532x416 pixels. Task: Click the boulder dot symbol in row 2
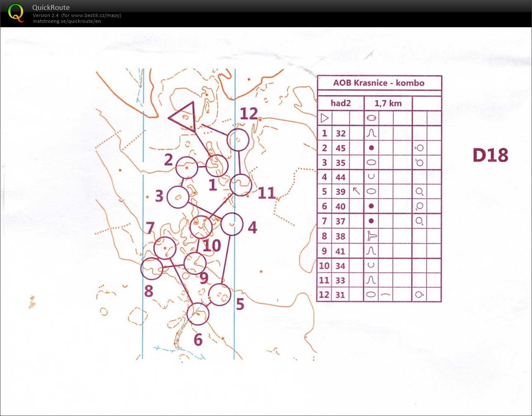pos(371,148)
